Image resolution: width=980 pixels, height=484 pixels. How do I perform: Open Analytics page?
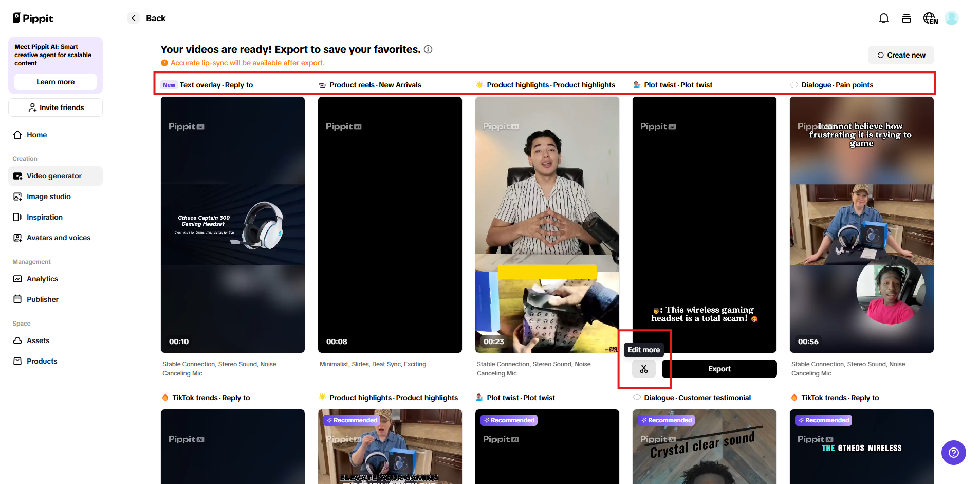click(56, 279)
